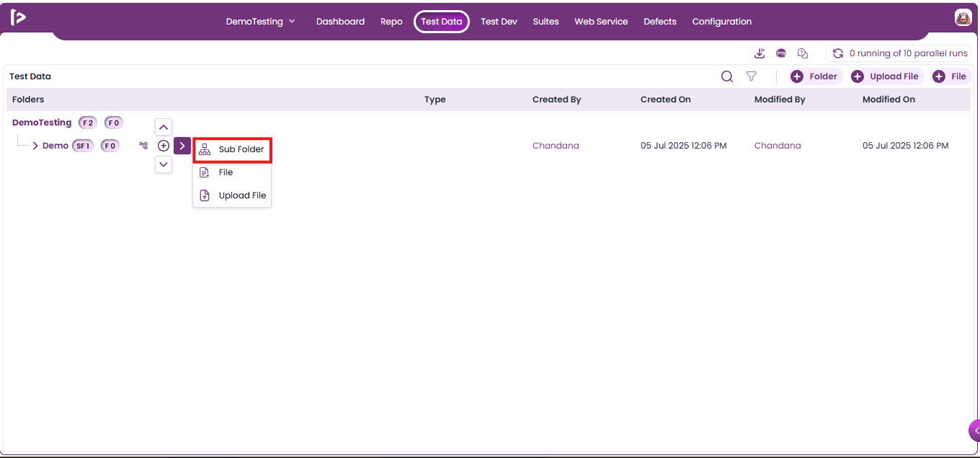Click the hierarchy tree icon beside Demo

coord(143,146)
